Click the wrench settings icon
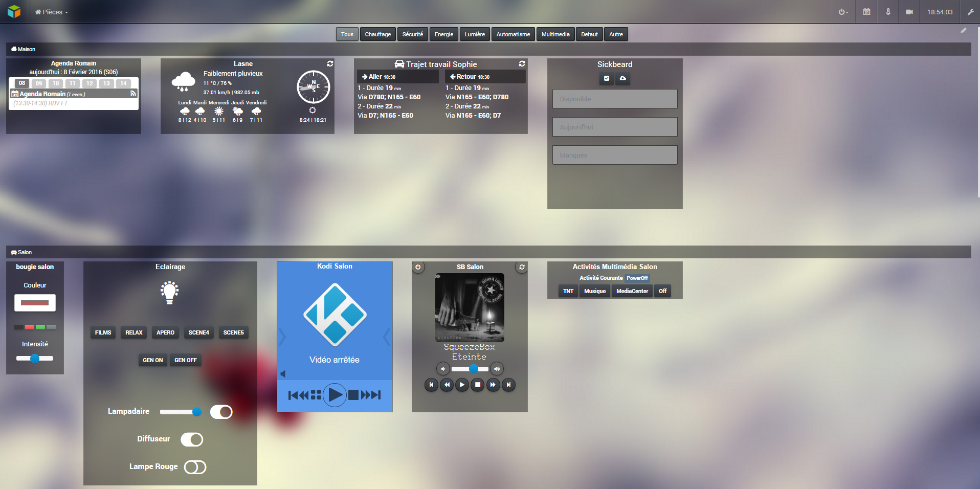 (x=970, y=12)
